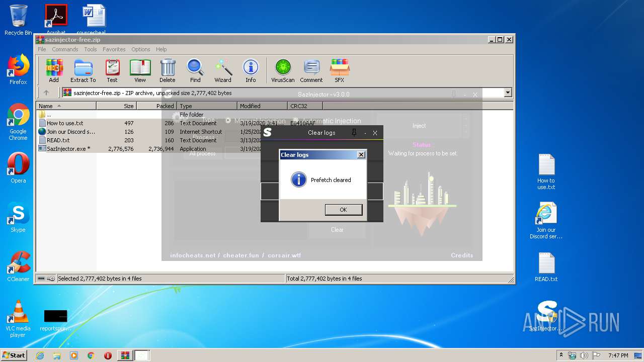Click the WinRAR taskbar button
The height and width of the screenshot is (362, 644).
(x=125, y=355)
